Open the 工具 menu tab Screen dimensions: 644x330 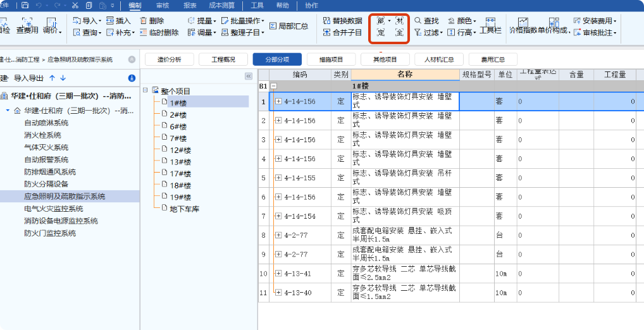[257, 6]
